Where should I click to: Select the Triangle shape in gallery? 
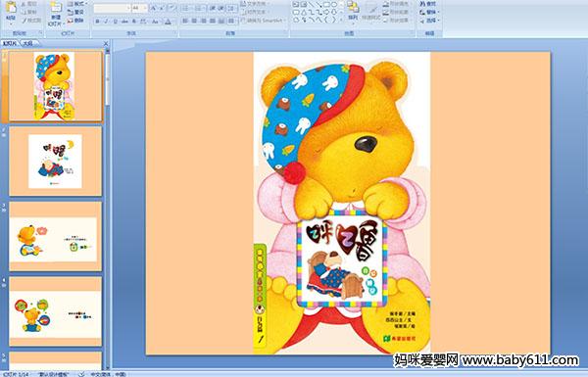pyautogui.click(x=304, y=13)
